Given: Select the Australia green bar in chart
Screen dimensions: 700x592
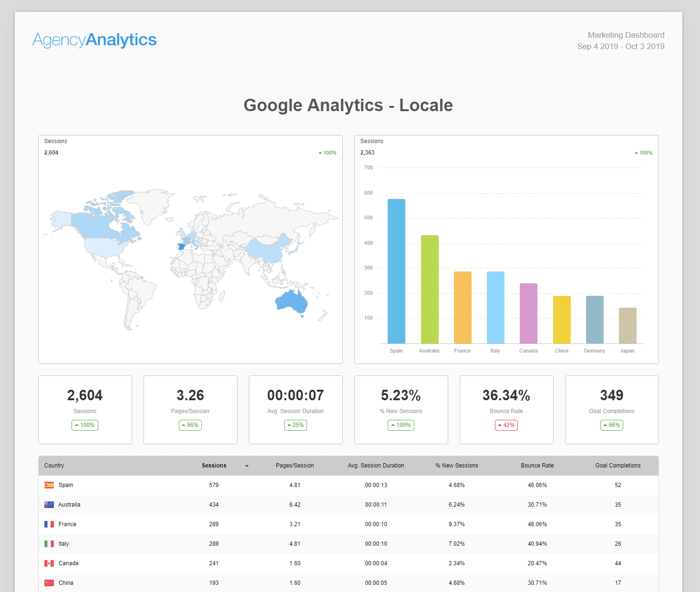Looking at the screenshot, I should coord(430,289).
